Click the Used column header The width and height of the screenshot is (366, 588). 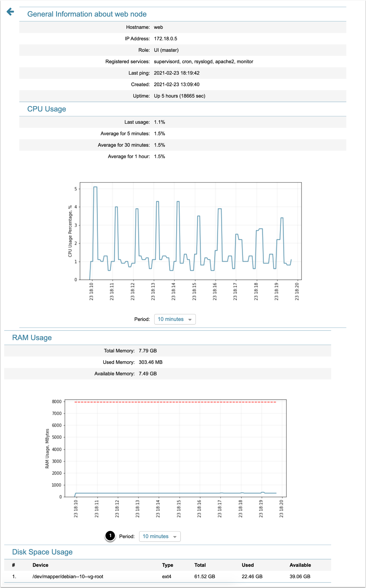point(248,565)
